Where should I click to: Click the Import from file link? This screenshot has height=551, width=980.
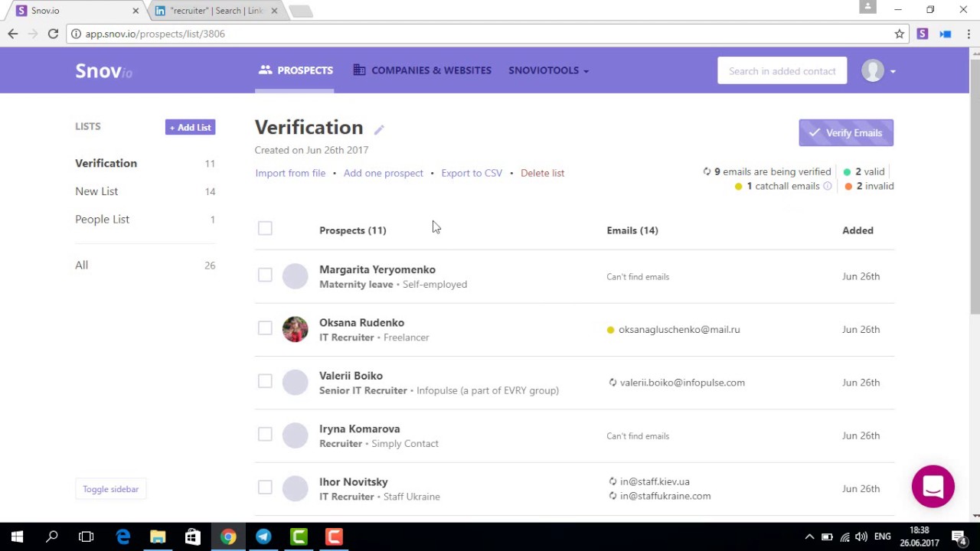click(x=290, y=173)
